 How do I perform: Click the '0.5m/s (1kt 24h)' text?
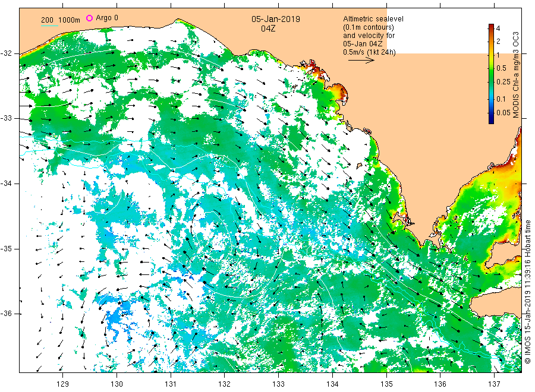pyautogui.click(x=370, y=52)
